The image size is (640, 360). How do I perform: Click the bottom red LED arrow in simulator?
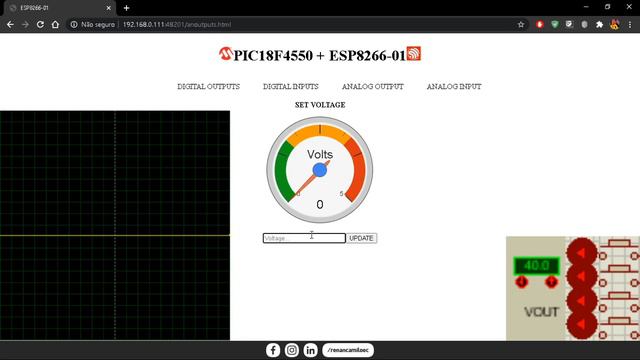click(581, 324)
